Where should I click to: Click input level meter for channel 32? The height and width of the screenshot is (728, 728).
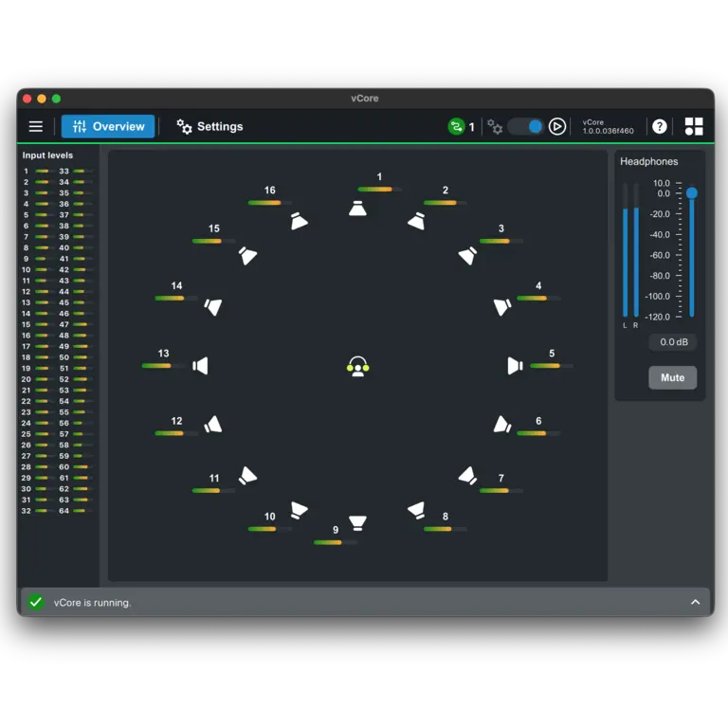click(45, 511)
